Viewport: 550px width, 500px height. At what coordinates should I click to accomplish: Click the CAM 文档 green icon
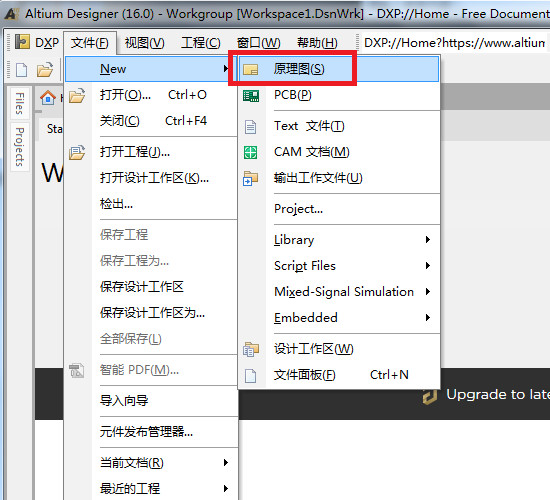click(x=250, y=152)
